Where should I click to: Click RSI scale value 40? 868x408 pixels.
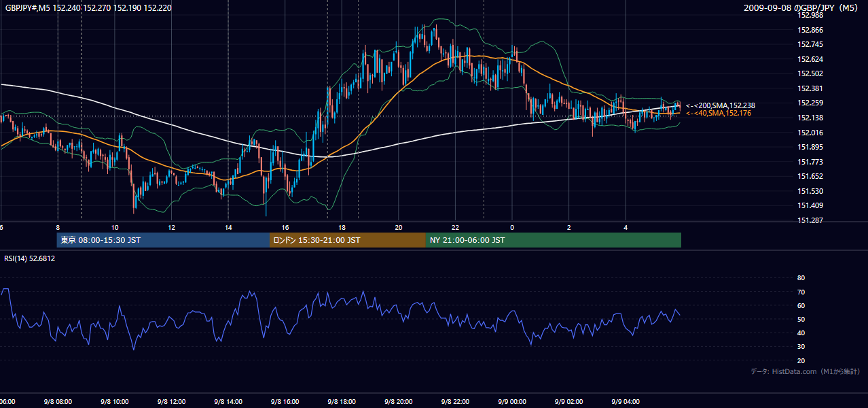801,333
